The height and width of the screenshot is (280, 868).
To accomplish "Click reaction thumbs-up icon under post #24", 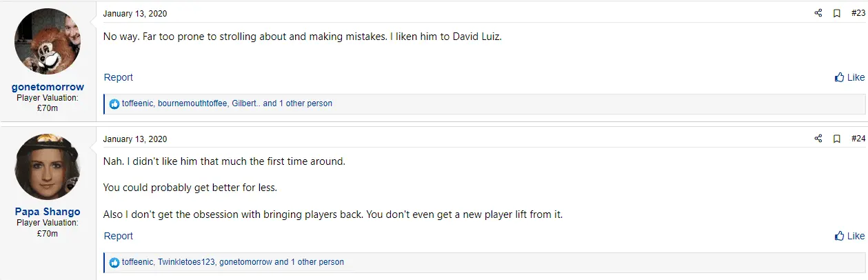I will click(x=114, y=263).
